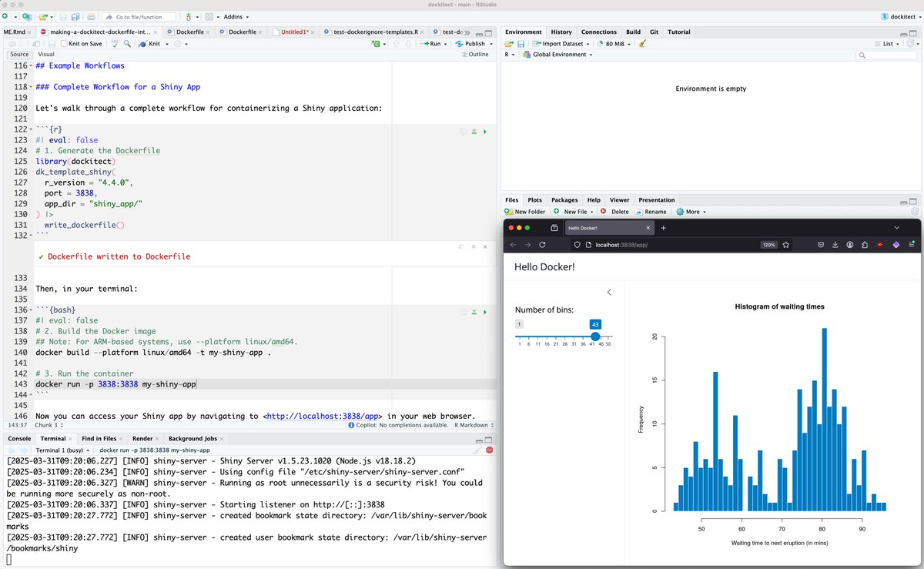Run current chunk with green play arrow at line 122
This screenshot has height=569, width=924.
[484, 132]
